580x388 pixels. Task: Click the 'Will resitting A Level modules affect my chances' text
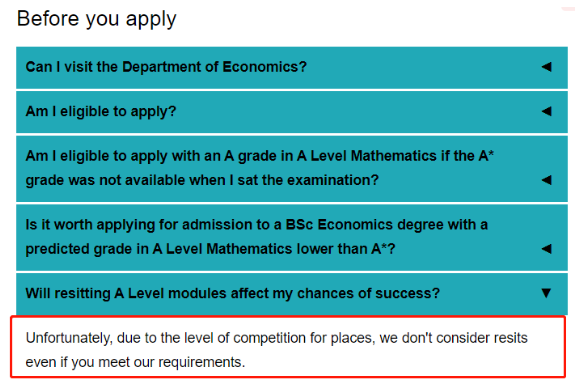click(x=233, y=293)
